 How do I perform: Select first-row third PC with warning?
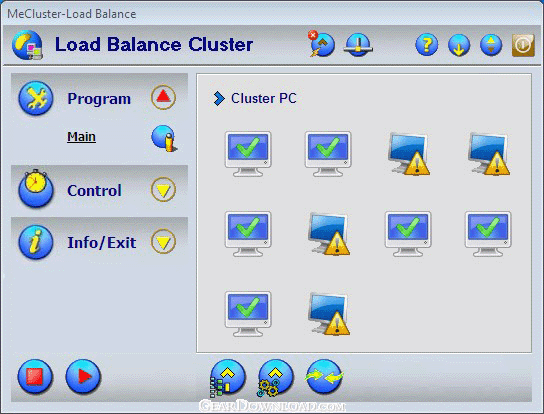coord(408,153)
